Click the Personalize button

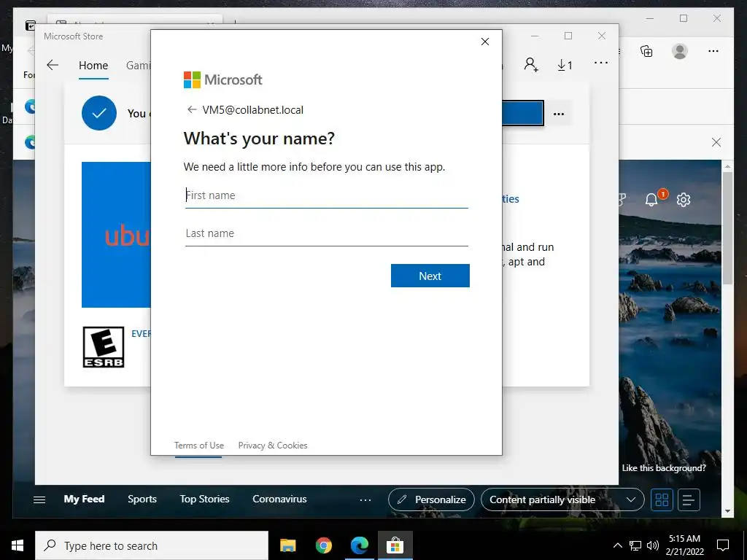(431, 499)
